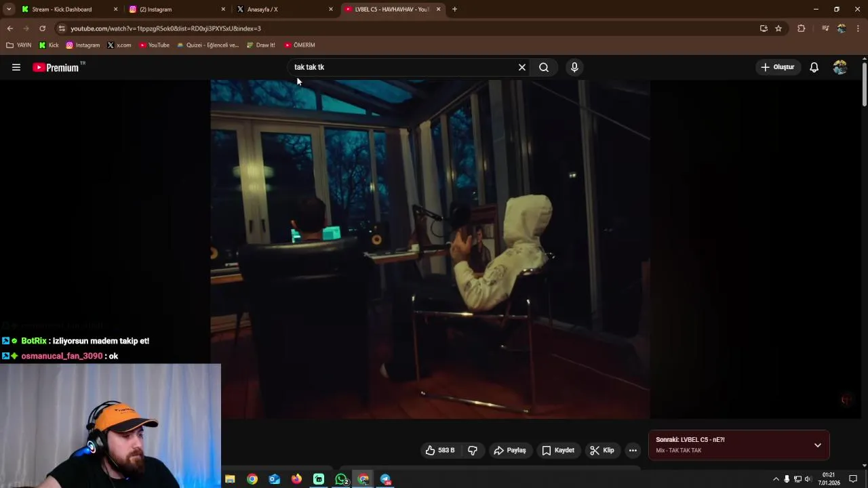This screenshot has width=868, height=488.
Task: View site information icon in address bar
Action: point(62,28)
